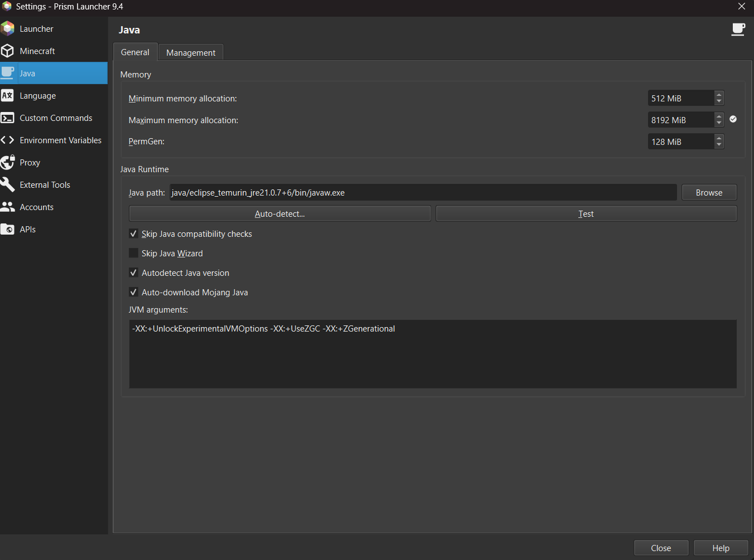This screenshot has width=754, height=560.
Task: Select the General tab
Action: click(135, 52)
